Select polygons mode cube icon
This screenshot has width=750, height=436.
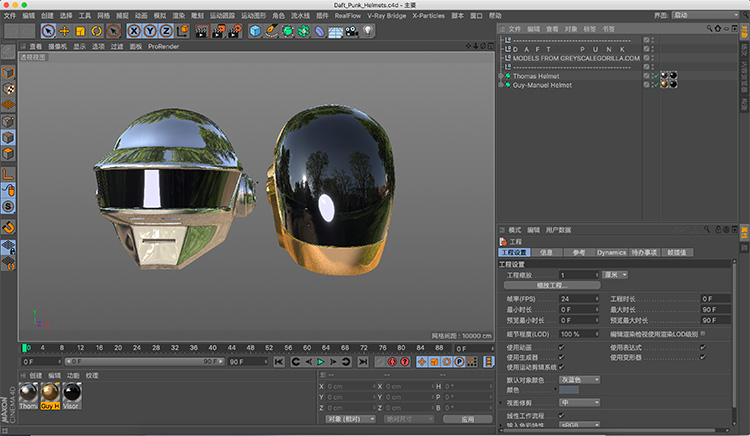click(8, 153)
